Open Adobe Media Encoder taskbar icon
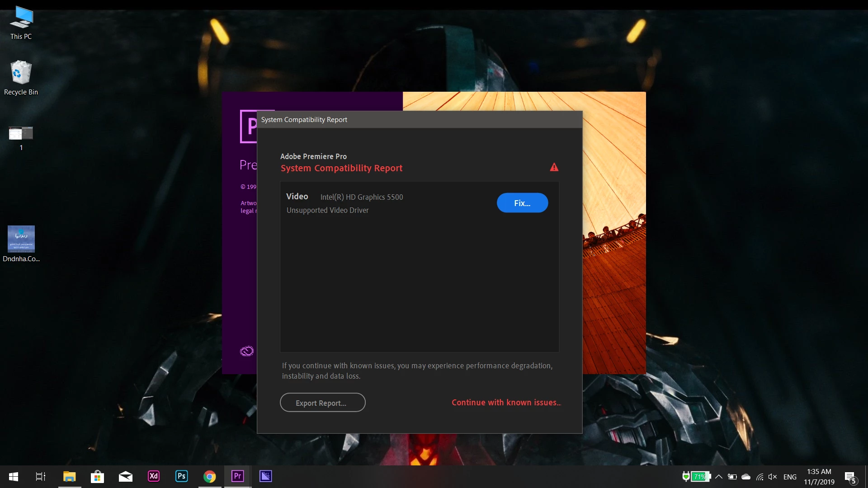The image size is (868, 488). 265,476
